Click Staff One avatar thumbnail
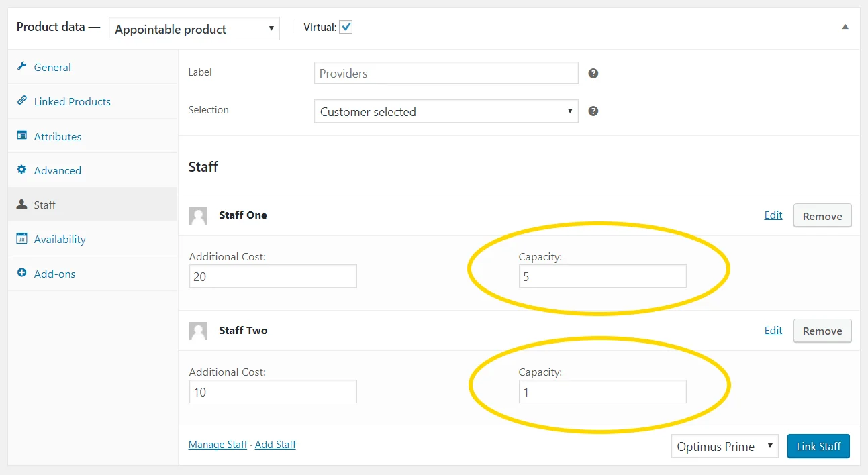The height and width of the screenshot is (475, 868). [198, 215]
